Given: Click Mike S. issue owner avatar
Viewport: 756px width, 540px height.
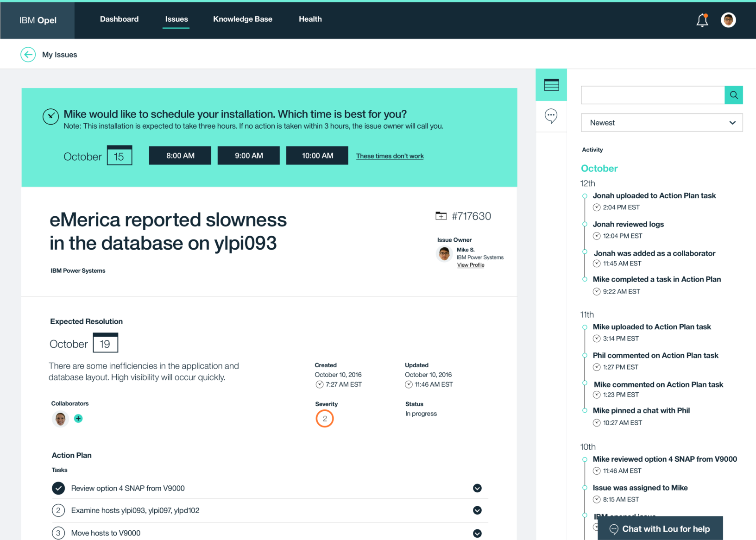Looking at the screenshot, I should (x=444, y=254).
